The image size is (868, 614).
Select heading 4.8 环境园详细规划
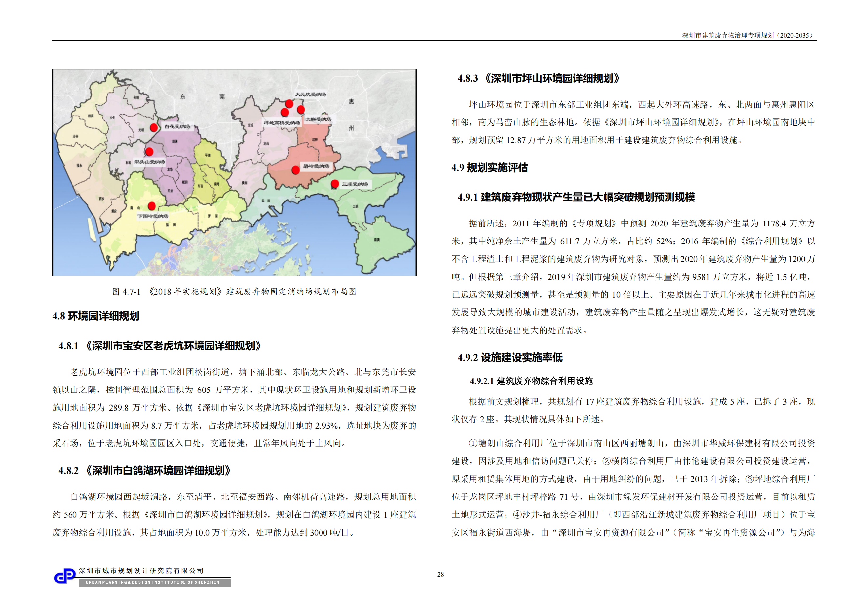tap(96, 316)
